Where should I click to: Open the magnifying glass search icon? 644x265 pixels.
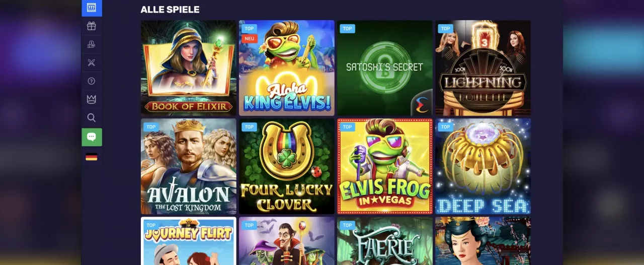92,118
